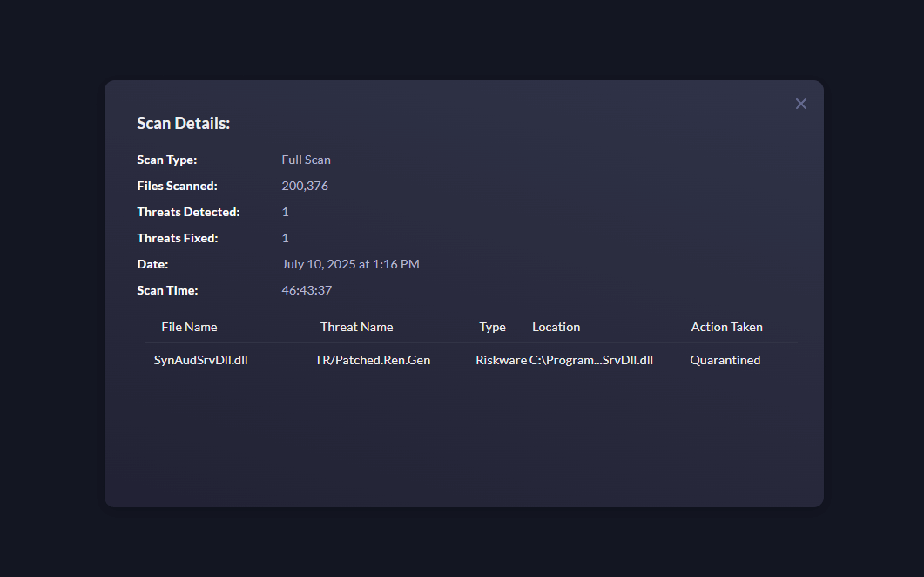Click the Threat Name column header
924x577 pixels.
click(x=356, y=327)
